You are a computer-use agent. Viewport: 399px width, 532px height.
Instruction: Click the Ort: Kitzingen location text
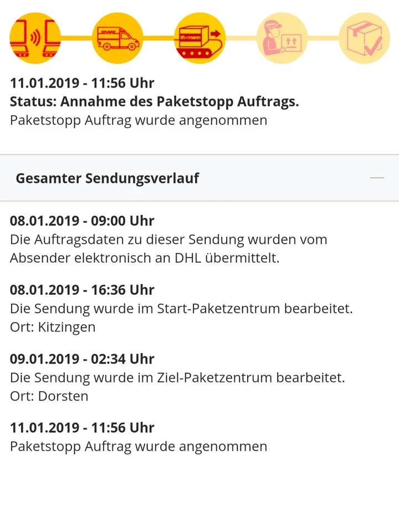pos(53,327)
